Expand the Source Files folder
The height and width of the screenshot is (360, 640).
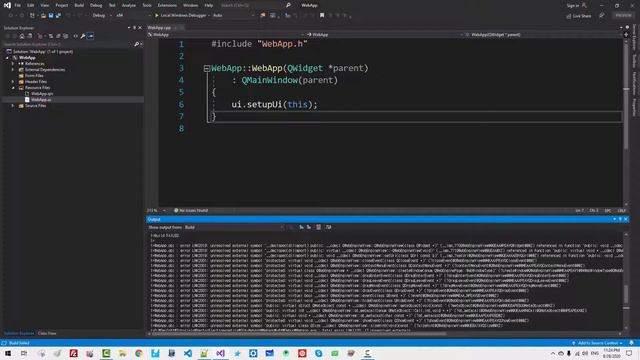13,106
